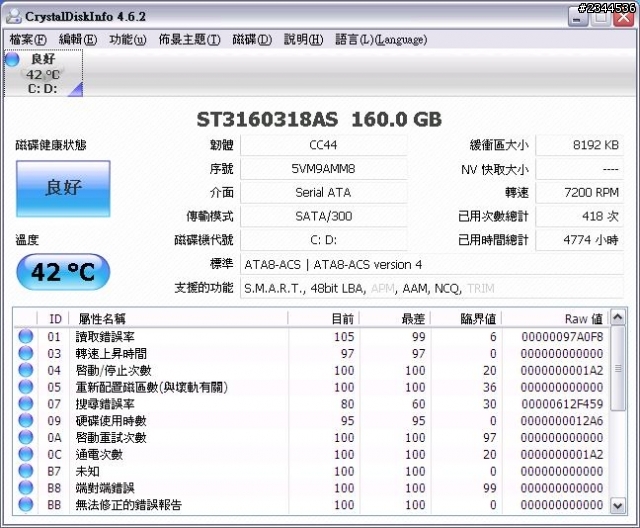The image size is (640, 528).
Task: Select the row 搜尋錯誤率
Action: [x=311, y=404]
